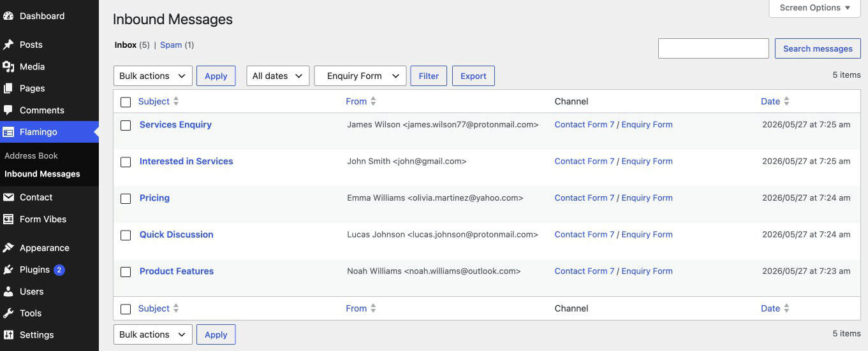Open the Enquiry Form channel dropdown
Viewport: 868px width, 351px height.
point(360,76)
